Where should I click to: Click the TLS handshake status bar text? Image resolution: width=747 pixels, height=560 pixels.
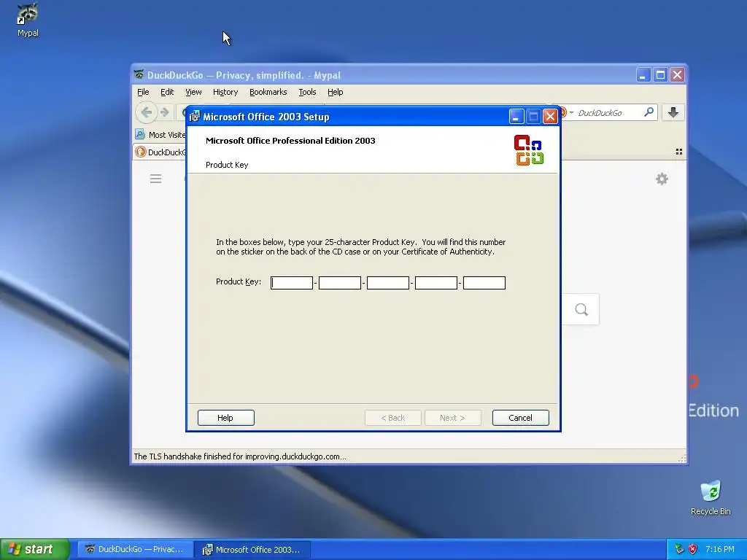coord(240,456)
